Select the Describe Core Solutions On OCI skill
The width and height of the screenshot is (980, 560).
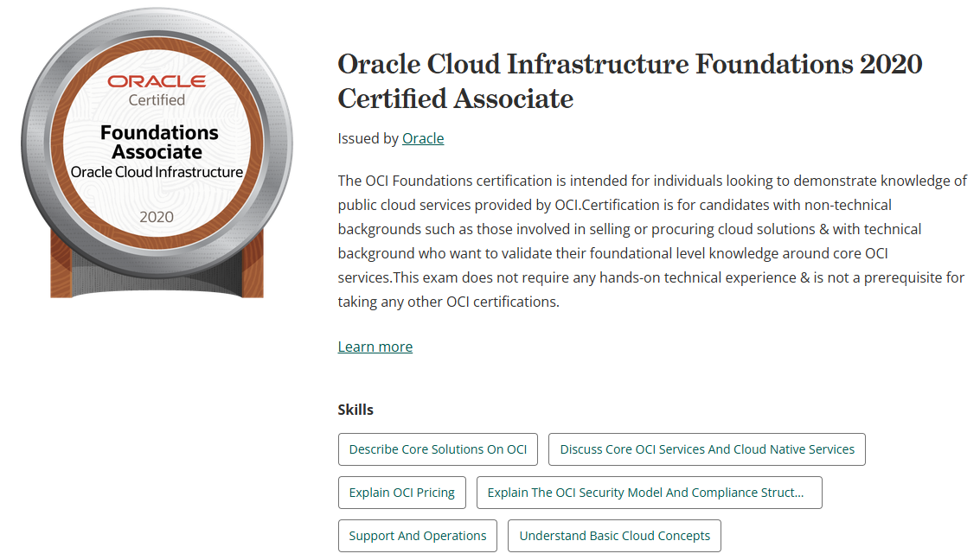coord(438,449)
